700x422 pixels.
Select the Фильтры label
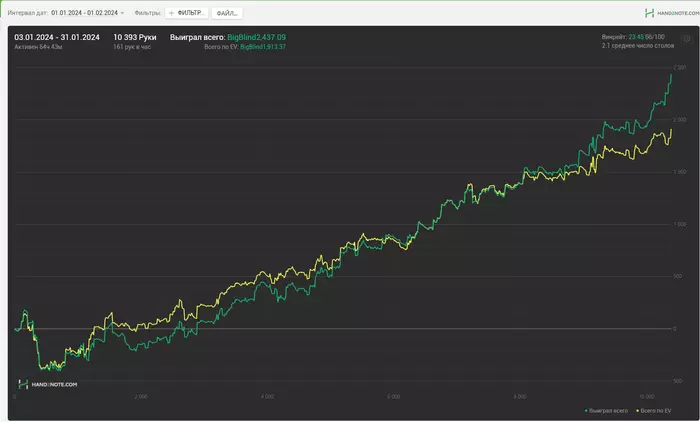[148, 13]
